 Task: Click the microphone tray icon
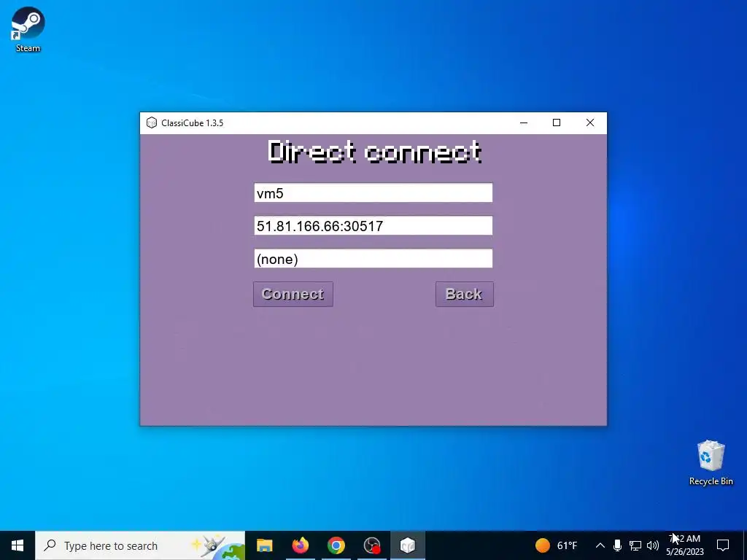coord(617,545)
